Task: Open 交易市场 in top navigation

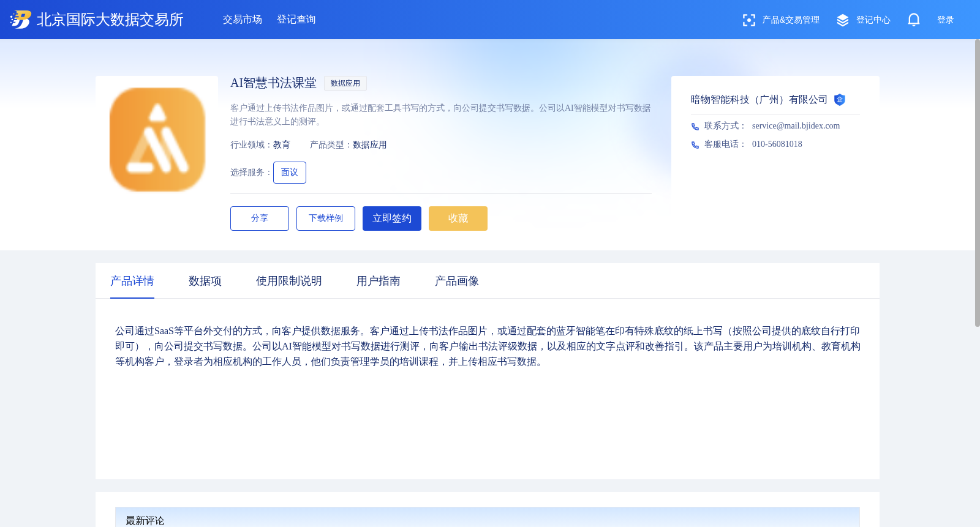Action: tap(243, 20)
